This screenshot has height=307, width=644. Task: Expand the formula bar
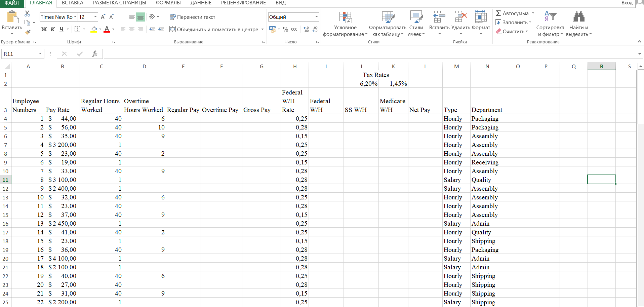point(640,54)
